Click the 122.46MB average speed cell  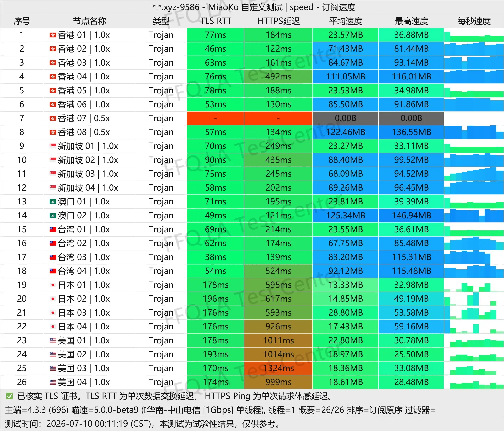345,132
